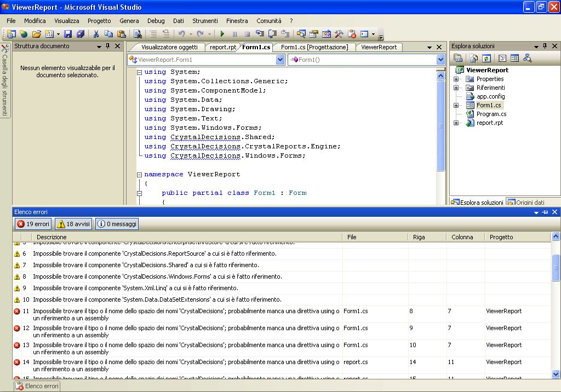Switch to Origini dati bottom tab
This screenshot has width=561, height=392.
[526, 202]
